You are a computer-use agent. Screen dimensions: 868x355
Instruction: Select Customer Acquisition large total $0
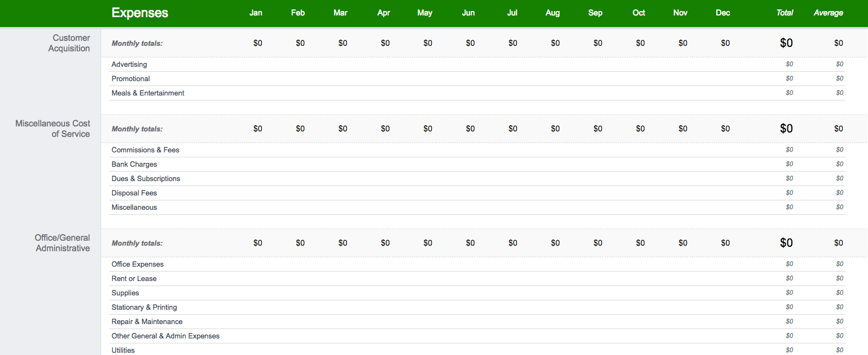tap(786, 43)
